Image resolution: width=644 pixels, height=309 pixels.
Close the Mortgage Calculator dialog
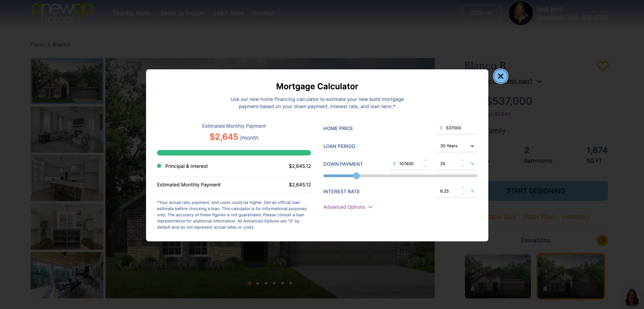[x=500, y=76]
